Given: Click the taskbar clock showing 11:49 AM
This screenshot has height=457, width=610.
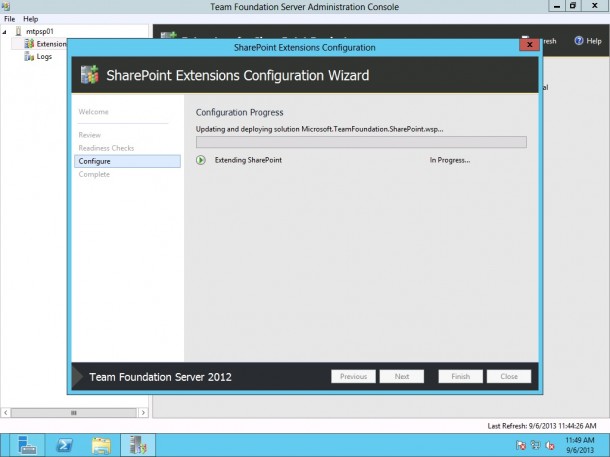Looking at the screenshot, I should click(580, 445).
